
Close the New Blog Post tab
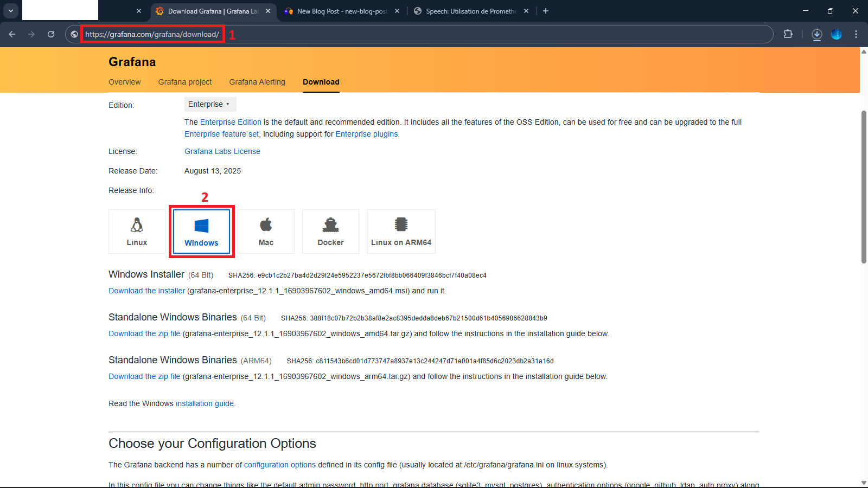coord(397,11)
